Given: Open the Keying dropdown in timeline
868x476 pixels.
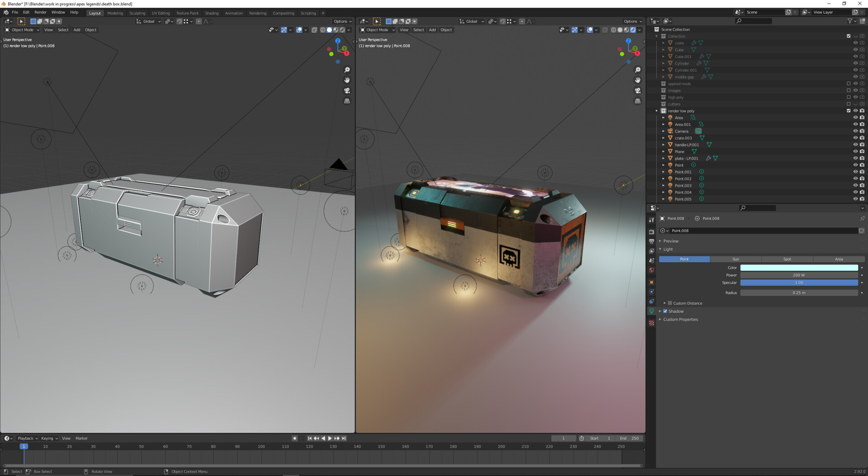Looking at the screenshot, I should (49, 438).
